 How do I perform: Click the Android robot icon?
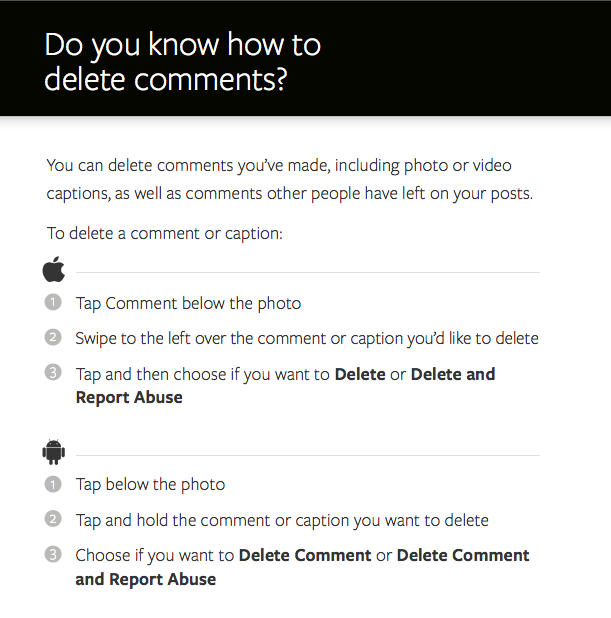pyautogui.click(x=54, y=452)
